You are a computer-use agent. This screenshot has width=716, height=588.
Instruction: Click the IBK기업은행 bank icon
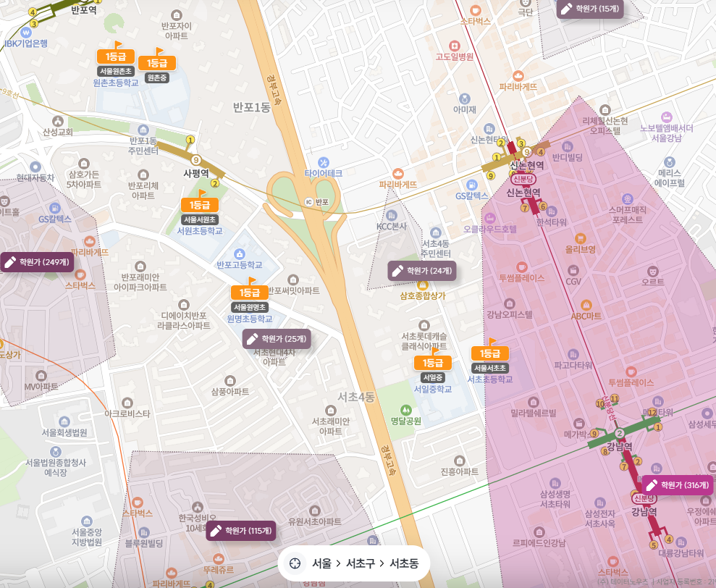26,33
